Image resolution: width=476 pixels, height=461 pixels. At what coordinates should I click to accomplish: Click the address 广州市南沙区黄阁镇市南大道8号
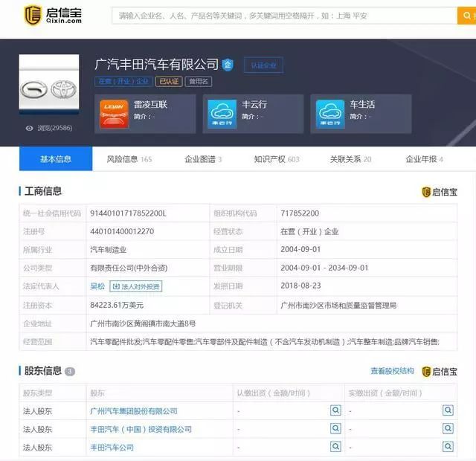point(143,323)
